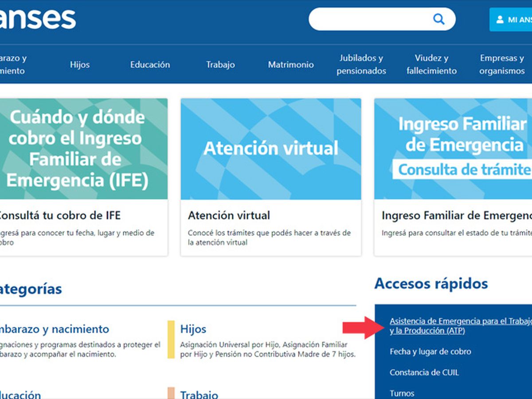This screenshot has width=532, height=399.
Task: Go to Turnos quick access link
Action: 402,393
